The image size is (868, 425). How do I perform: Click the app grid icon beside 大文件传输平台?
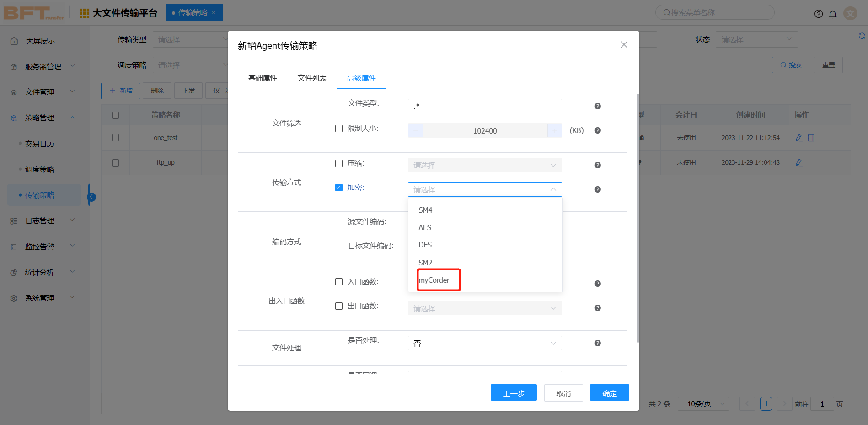(x=85, y=13)
